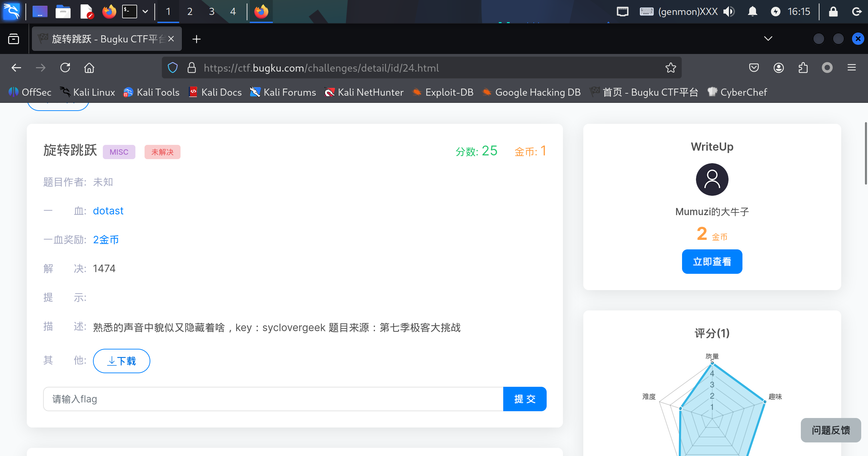The width and height of the screenshot is (868, 456).
Task: Open the list all tabs chevron
Action: (768, 39)
